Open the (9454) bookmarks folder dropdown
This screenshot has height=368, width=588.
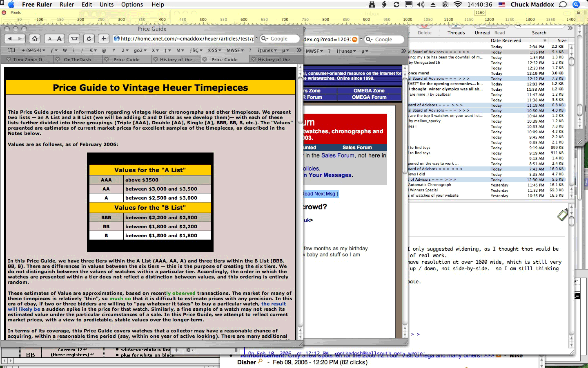33,50
